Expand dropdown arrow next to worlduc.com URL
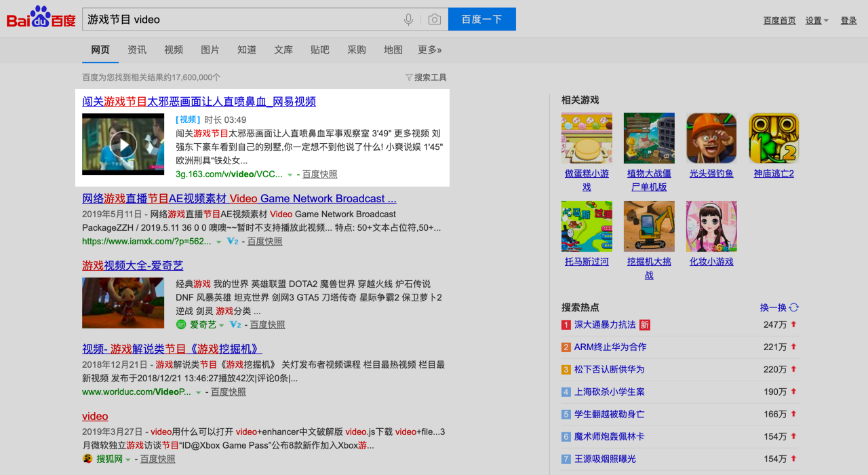 click(199, 392)
